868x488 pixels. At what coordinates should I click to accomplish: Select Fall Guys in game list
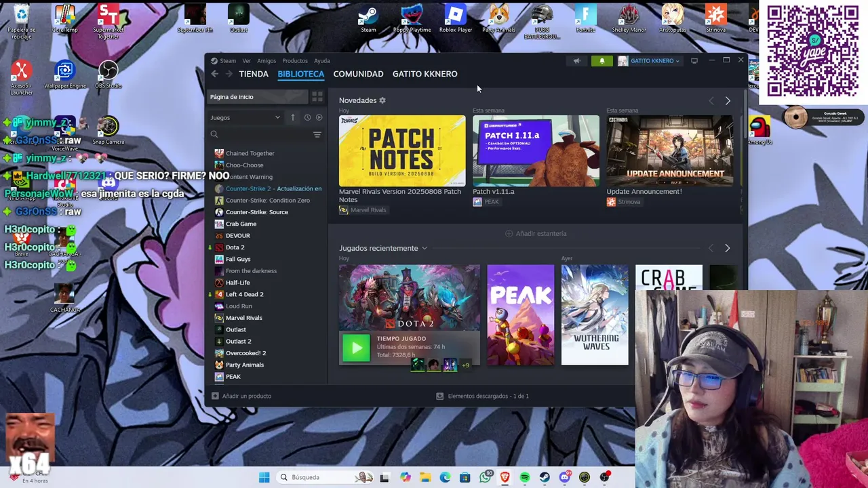click(238, 259)
